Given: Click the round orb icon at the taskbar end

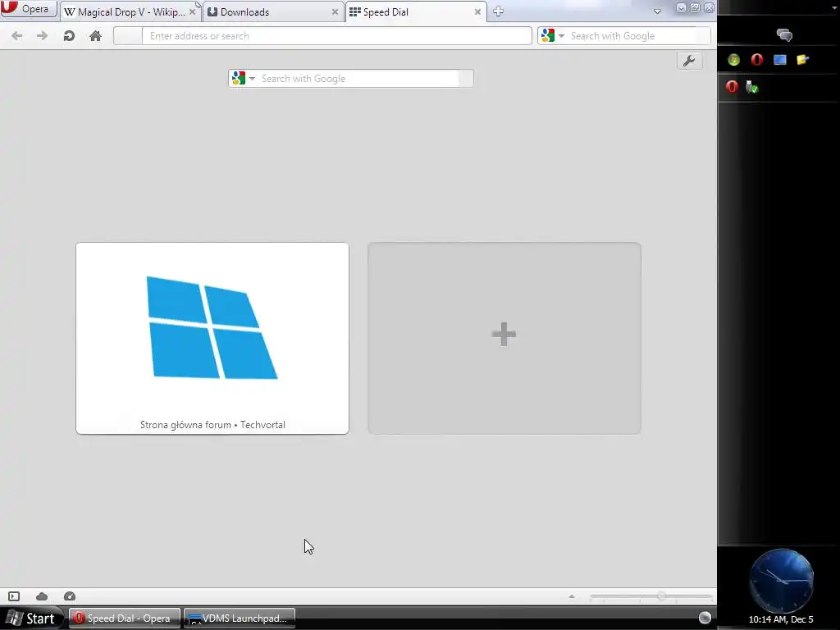Looking at the screenshot, I should point(705,618).
